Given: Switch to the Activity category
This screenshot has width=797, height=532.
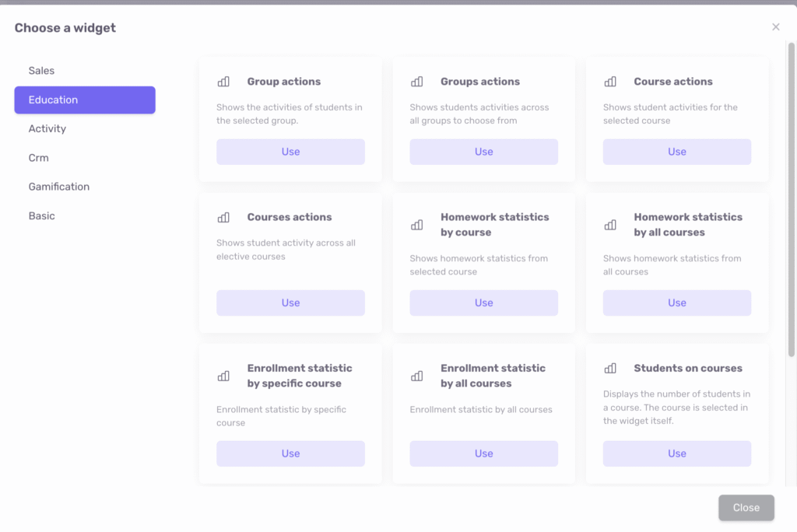Looking at the screenshot, I should [47, 129].
